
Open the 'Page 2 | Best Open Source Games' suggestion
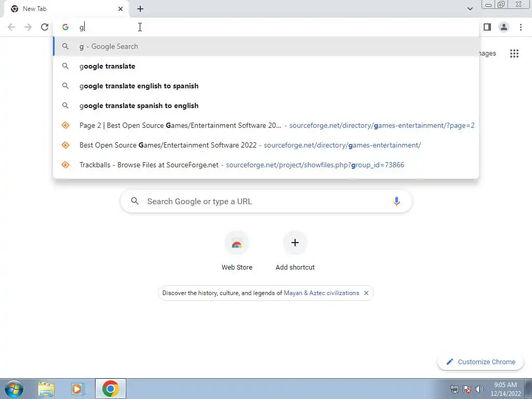pos(266,125)
